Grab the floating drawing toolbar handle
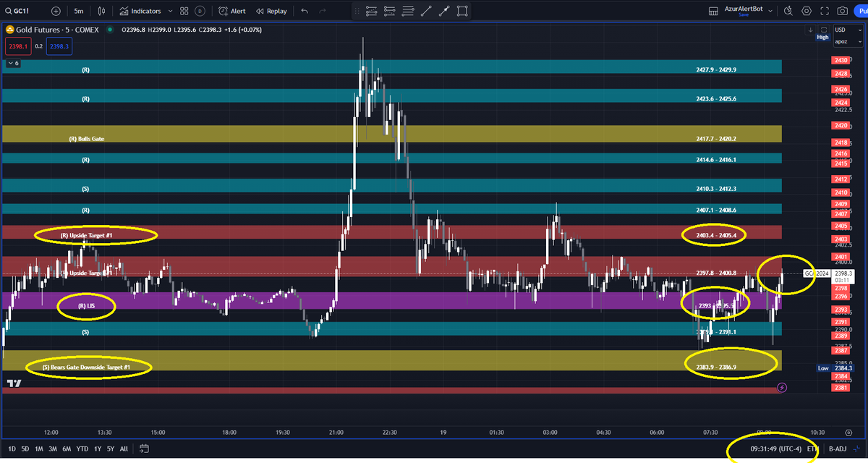Screen dimensions: 868x463 357,11
